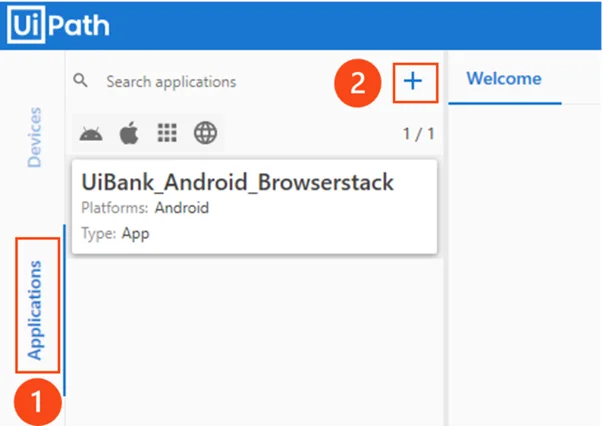Select the globe web filter icon
Image resolution: width=603 pixels, height=426 pixels.
click(x=205, y=133)
